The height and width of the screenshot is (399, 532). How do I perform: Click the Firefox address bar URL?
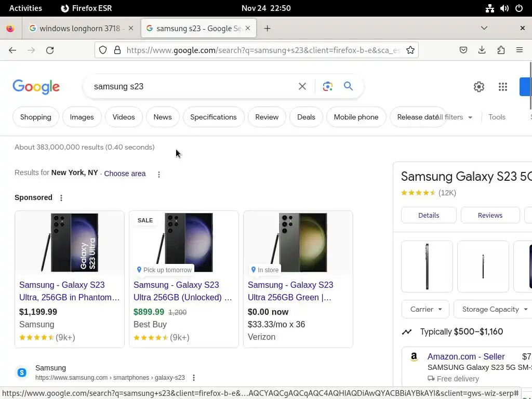click(x=264, y=50)
